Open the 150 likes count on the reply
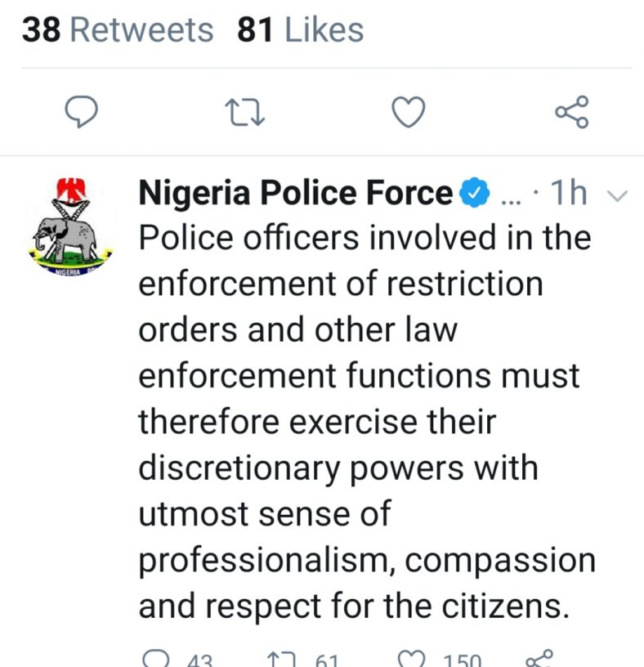The height and width of the screenshot is (667, 644). point(463,660)
